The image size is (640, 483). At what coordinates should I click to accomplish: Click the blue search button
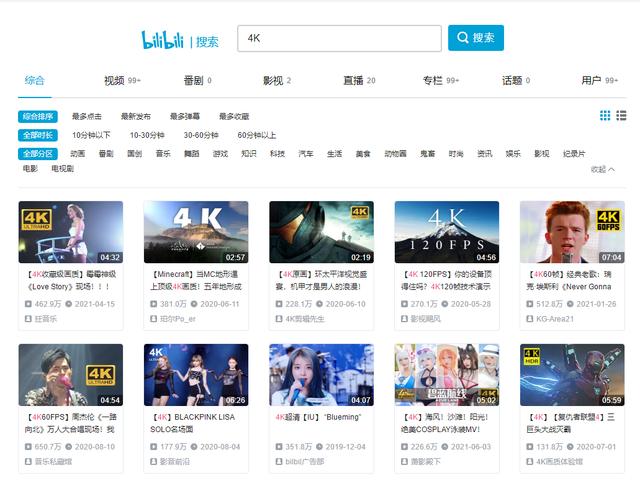(475, 38)
